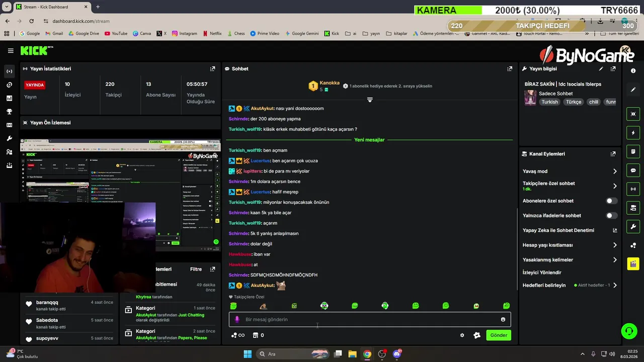Expand Hesap yaşı kısıtlaması options

tap(614, 245)
